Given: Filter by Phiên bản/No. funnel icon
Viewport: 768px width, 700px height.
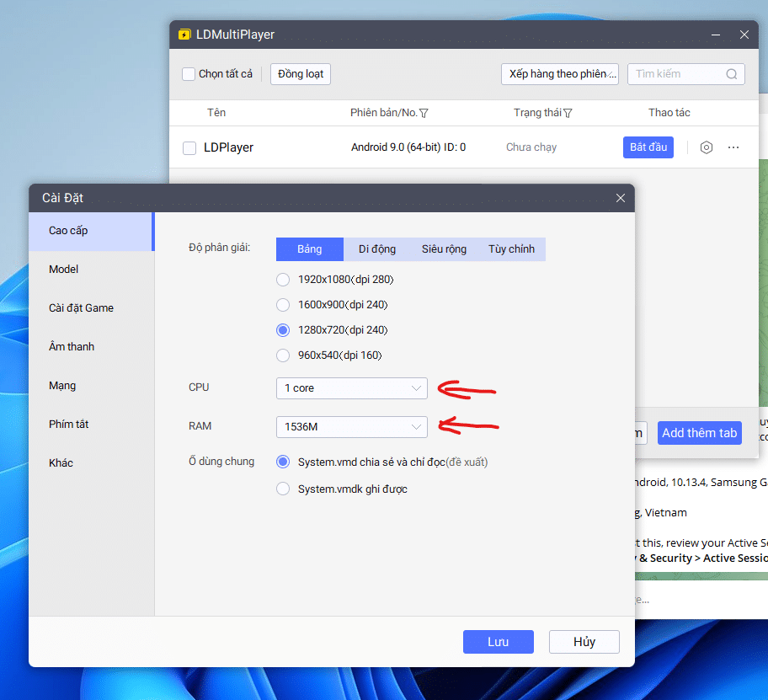Looking at the screenshot, I should point(424,113).
